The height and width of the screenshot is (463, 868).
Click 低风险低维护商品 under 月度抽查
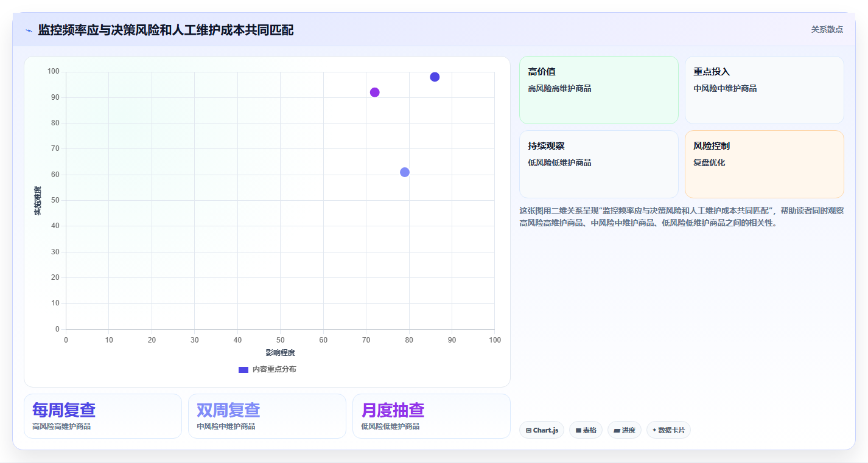390,426
